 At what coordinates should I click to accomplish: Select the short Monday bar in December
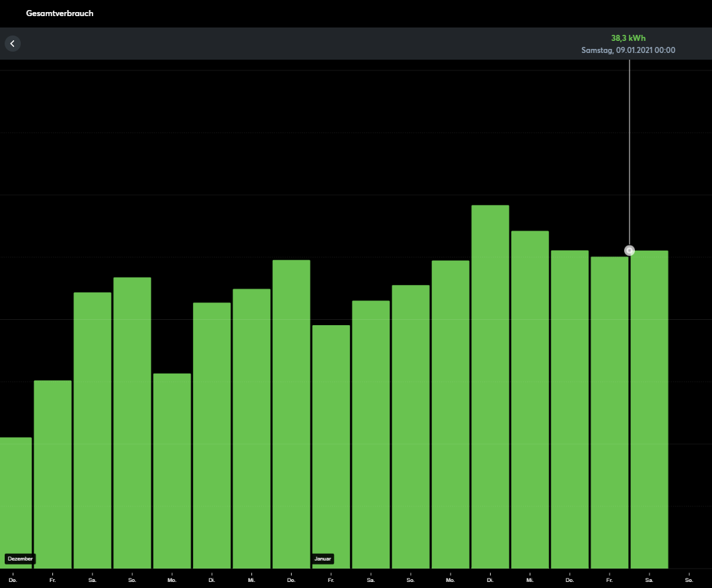point(172,471)
